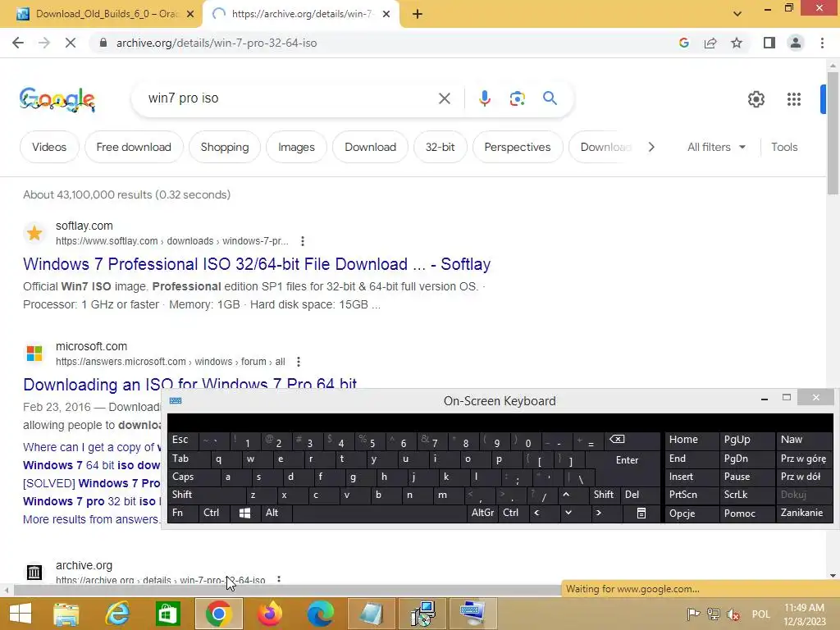Launch Internet Explorer from the taskbar
Image resolution: width=840 pixels, height=630 pixels.
pyautogui.click(x=116, y=614)
